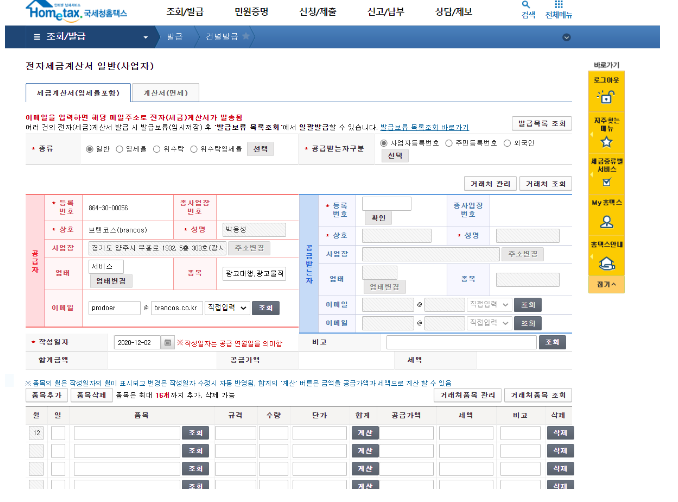Viewport: 678px width, 502px height.
Task: Select the 위수탁 type radio button
Action: pos(157,149)
